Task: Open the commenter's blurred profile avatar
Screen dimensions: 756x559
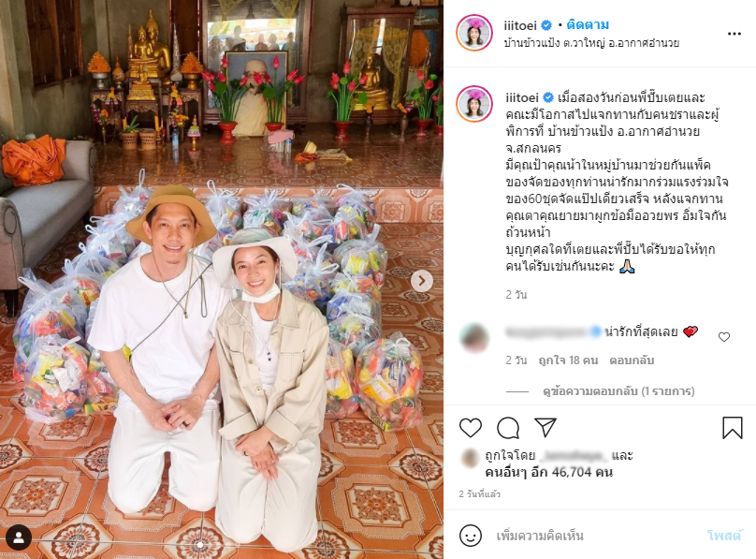Action: (474, 338)
